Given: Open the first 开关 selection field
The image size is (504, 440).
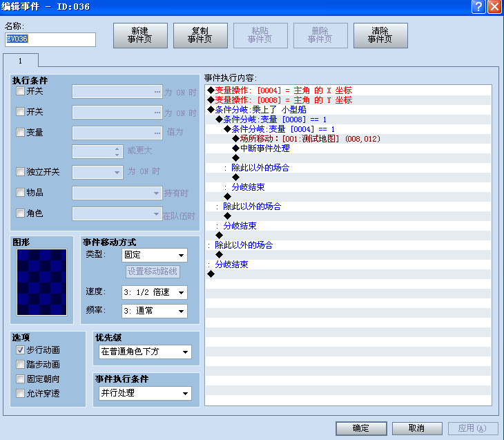Looking at the screenshot, I should [x=117, y=92].
